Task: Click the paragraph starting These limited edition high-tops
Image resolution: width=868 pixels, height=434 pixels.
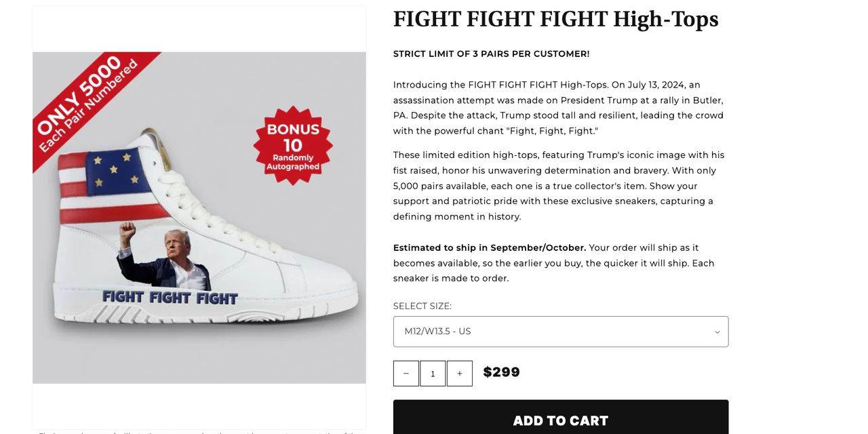Action: point(559,186)
